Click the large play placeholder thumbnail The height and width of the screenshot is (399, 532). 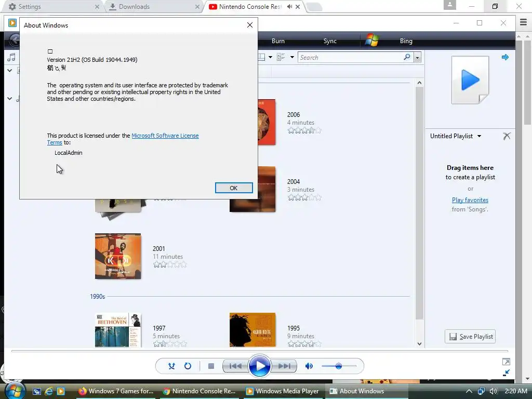[x=470, y=80]
